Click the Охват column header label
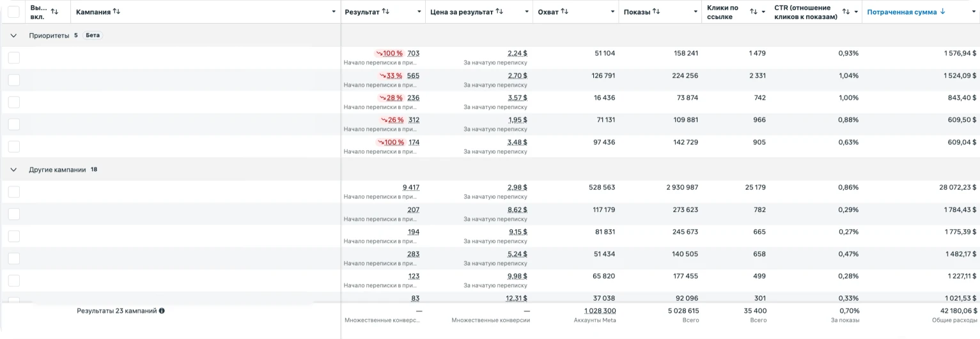This screenshot has height=339, width=980. click(548, 12)
